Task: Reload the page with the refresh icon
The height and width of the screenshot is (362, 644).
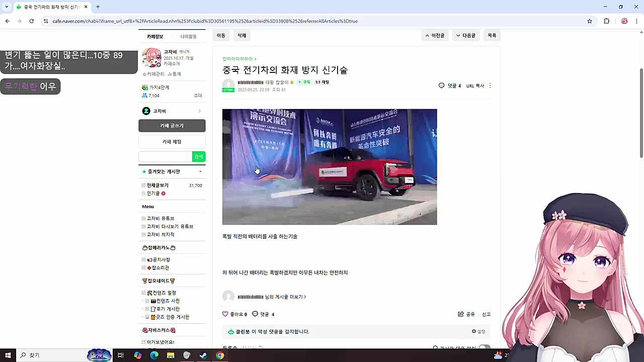Action: click(31, 21)
